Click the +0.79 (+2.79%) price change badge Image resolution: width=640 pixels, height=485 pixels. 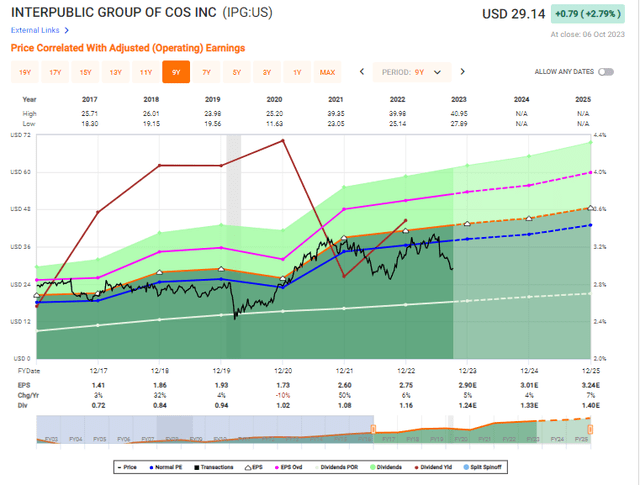coord(588,14)
